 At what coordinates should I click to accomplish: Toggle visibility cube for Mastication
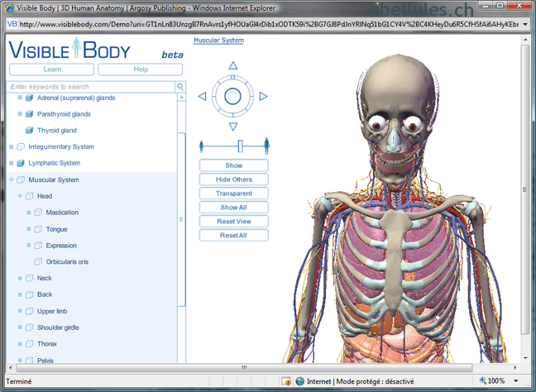point(38,213)
